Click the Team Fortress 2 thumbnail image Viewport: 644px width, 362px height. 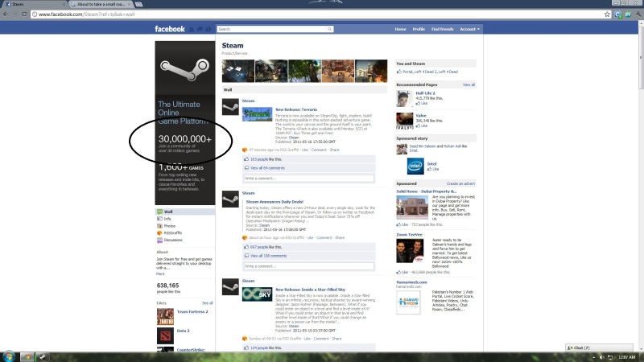tap(165, 317)
